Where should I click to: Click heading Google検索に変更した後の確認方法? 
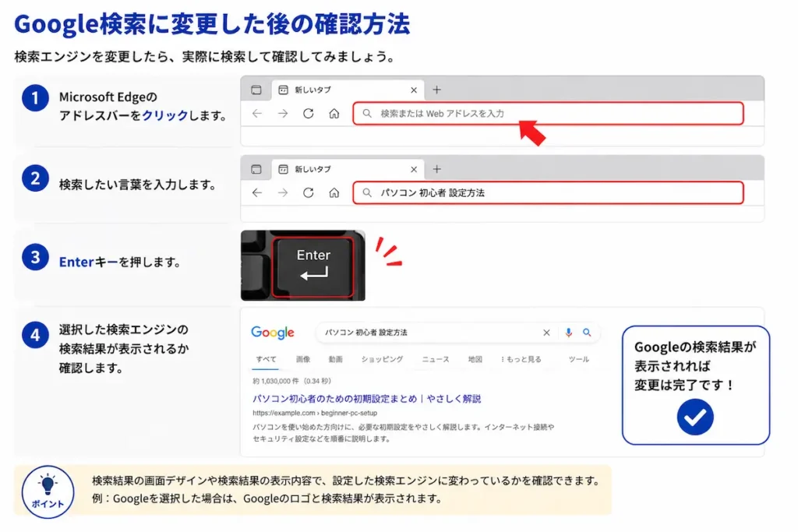[x=212, y=24]
